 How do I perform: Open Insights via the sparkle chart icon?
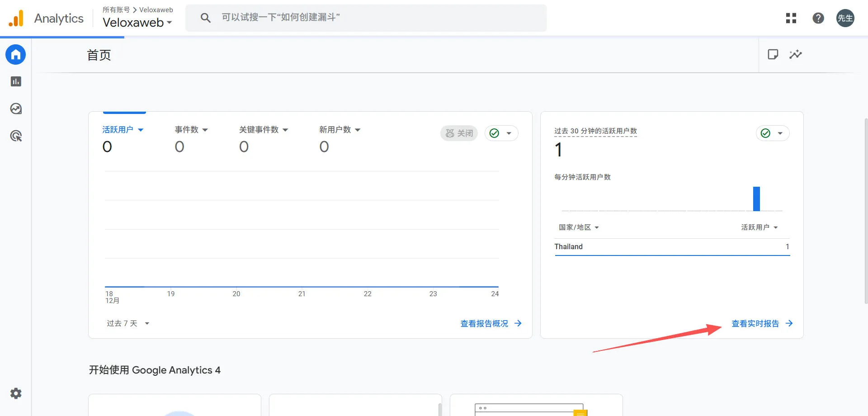(x=796, y=54)
